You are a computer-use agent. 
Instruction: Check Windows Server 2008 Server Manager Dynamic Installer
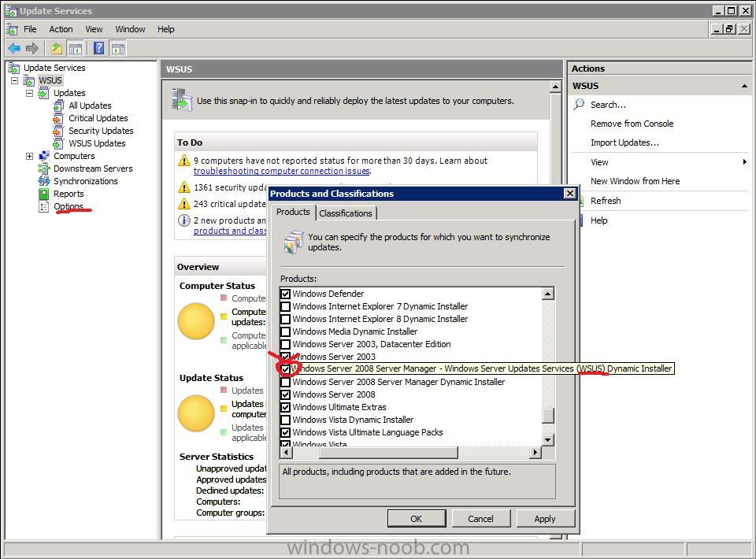(x=285, y=382)
